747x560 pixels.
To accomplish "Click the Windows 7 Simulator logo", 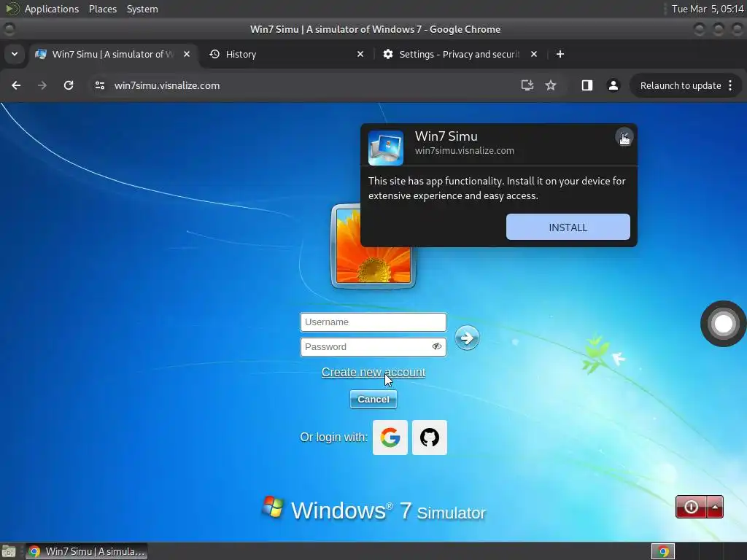I will pyautogui.click(x=374, y=510).
